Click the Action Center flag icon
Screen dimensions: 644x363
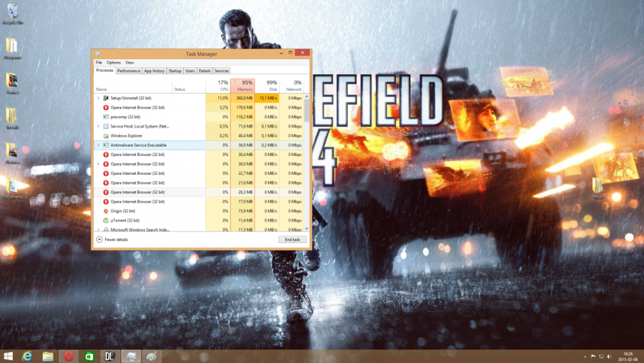click(x=592, y=357)
